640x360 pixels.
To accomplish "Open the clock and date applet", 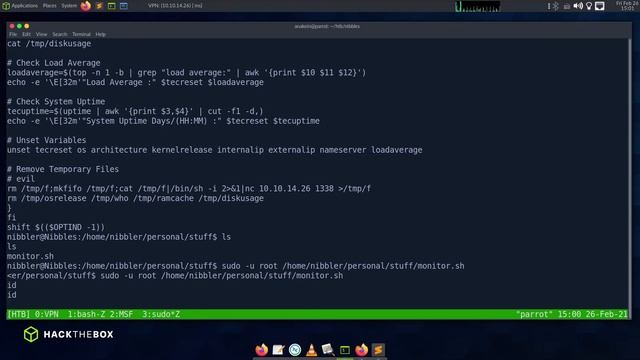I will [627, 6].
